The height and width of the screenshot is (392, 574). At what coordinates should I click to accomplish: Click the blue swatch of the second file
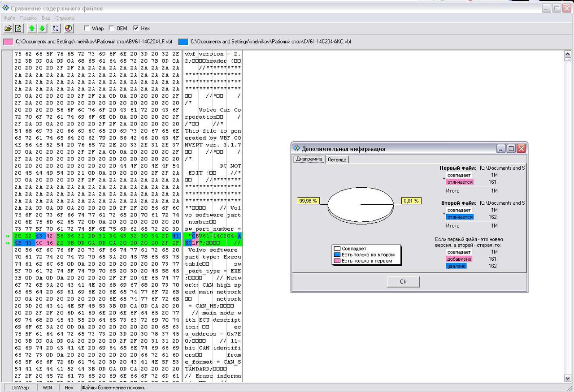pos(183,42)
